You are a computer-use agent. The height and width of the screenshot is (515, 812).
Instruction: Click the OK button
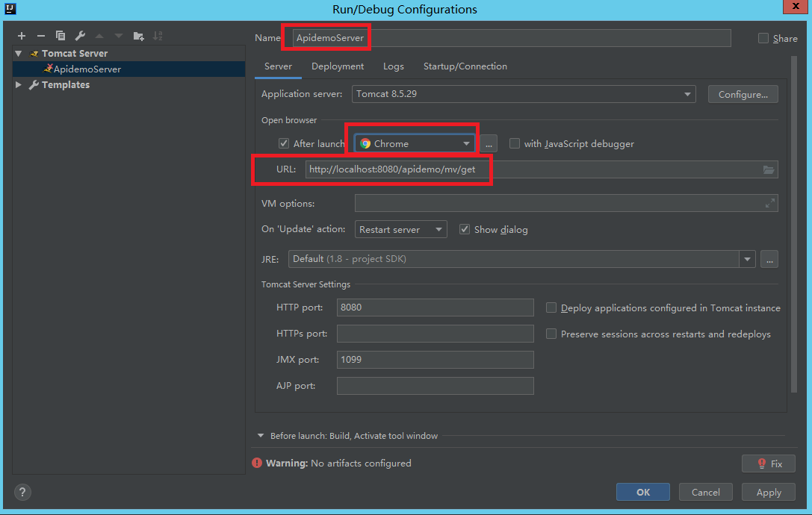[x=642, y=492]
